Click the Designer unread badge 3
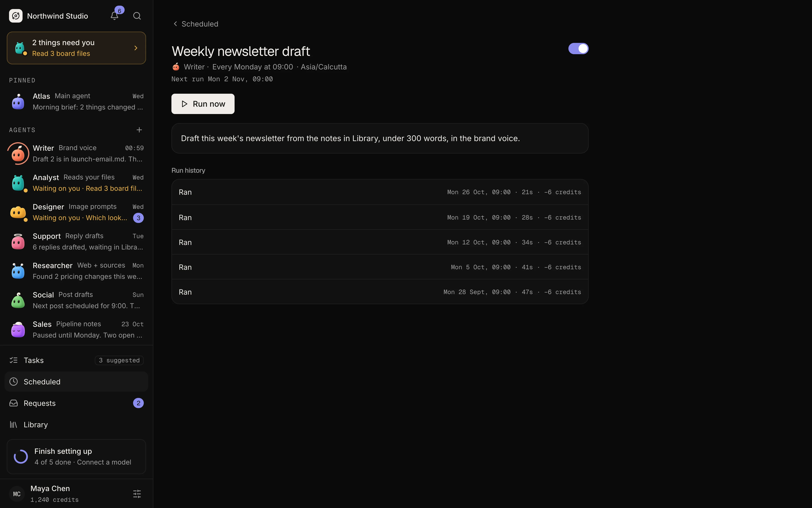 pos(138,218)
